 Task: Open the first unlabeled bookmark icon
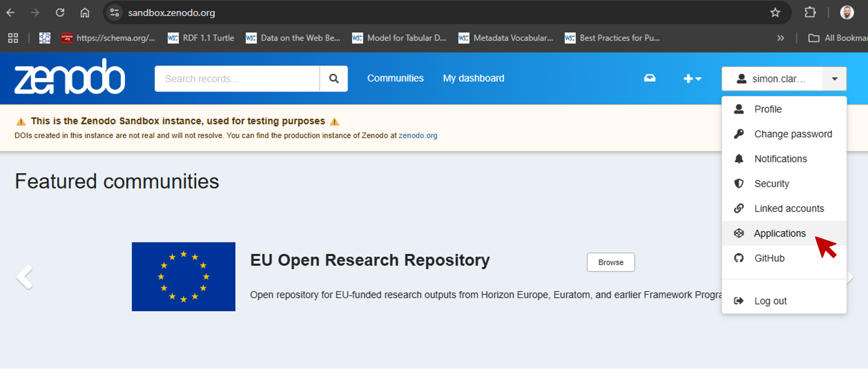click(x=45, y=38)
